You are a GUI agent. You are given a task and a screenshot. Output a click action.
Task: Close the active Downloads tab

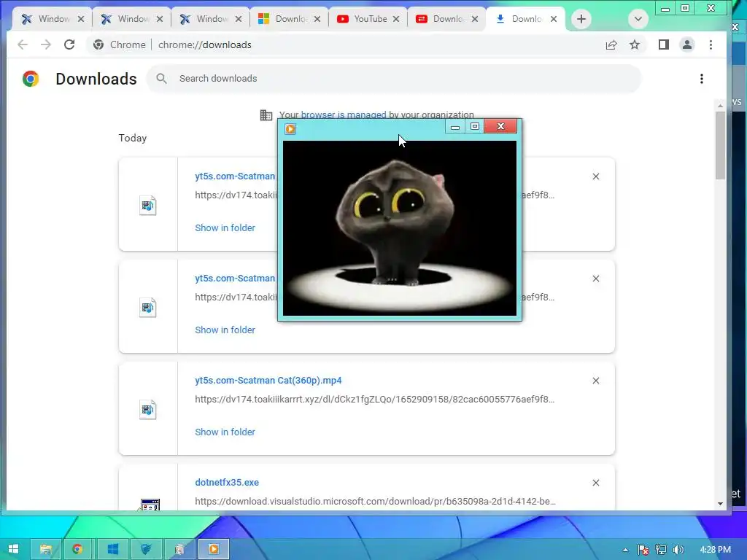coord(554,19)
